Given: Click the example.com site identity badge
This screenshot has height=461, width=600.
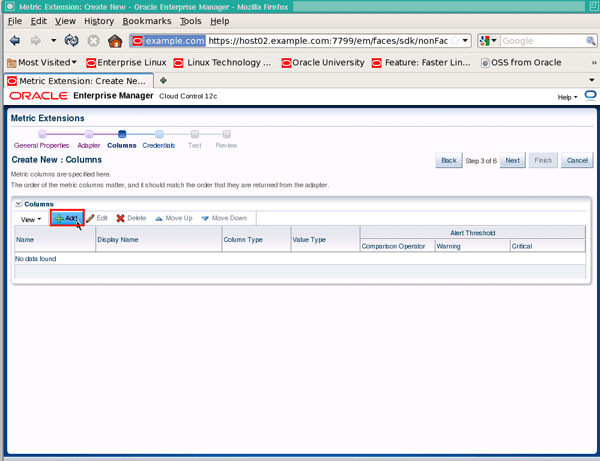Looking at the screenshot, I should coord(169,41).
